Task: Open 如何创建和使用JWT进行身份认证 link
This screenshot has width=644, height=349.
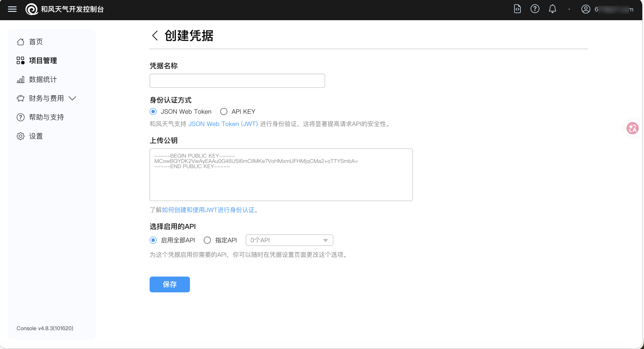Action: pyautogui.click(x=208, y=210)
